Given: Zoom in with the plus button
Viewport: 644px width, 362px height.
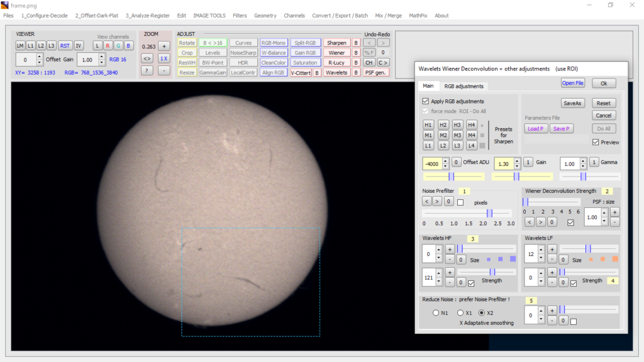Looking at the screenshot, I should (x=164, y=47).
